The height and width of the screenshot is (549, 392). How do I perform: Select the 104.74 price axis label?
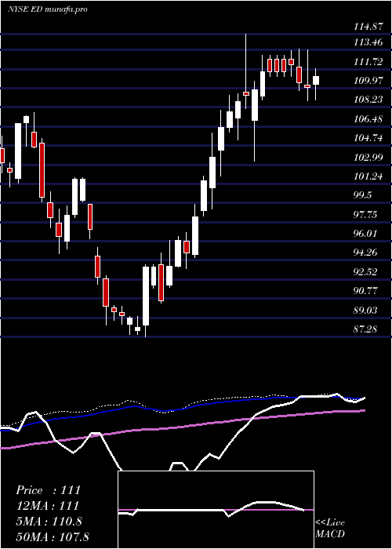(367, 138)
